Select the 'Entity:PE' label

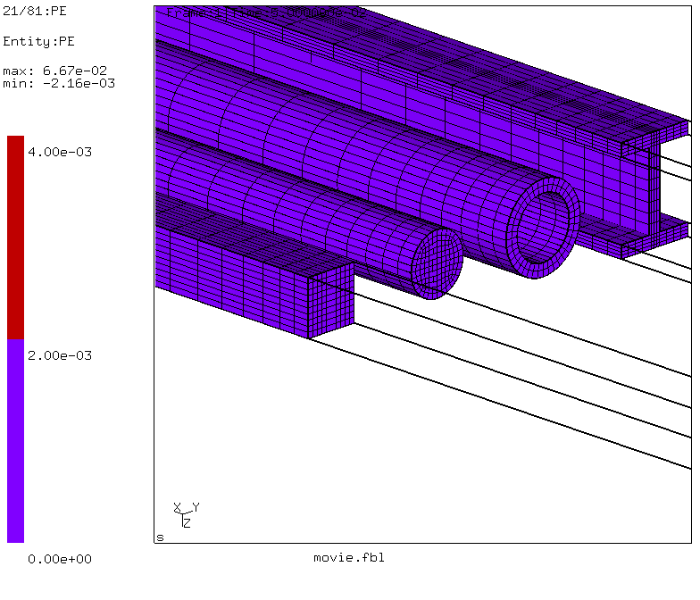pos(38,41)
